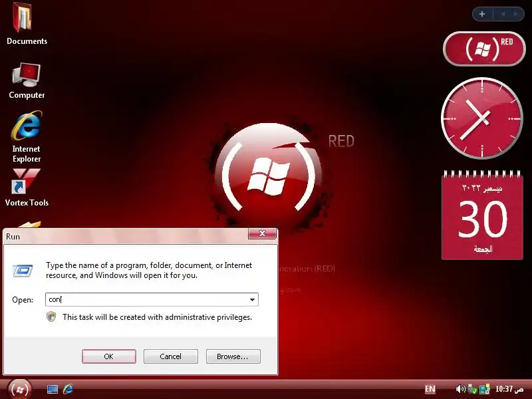
Task: Click the Run program icon in dialog
Action: click(x=23, y=271)
